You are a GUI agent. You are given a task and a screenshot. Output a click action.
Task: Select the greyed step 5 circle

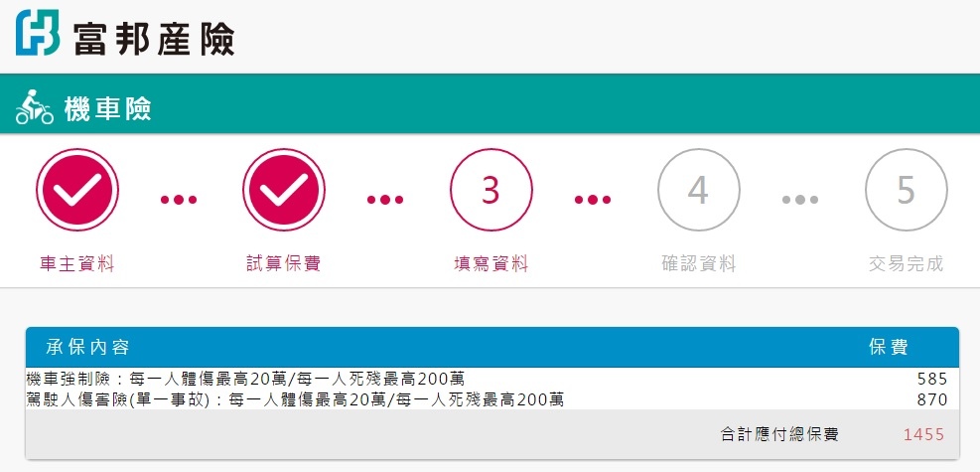point(907,190)
